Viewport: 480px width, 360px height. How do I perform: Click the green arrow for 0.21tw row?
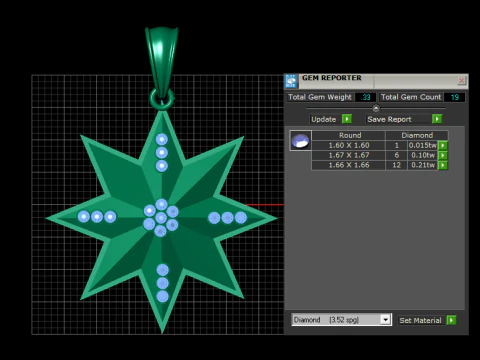click(443, 165)
